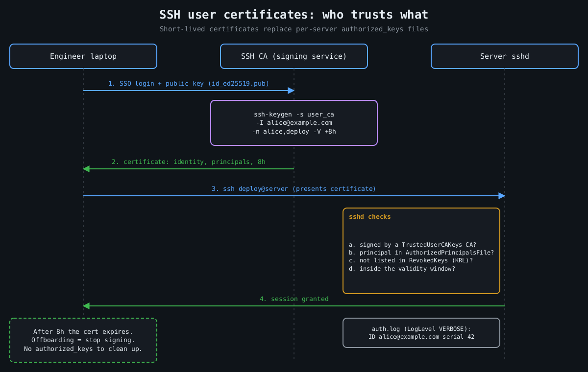The height and width of the screenshot is (372, 588).
Task: Click 'After 8h the cert expires.' note line
Action: pos(83,331)
